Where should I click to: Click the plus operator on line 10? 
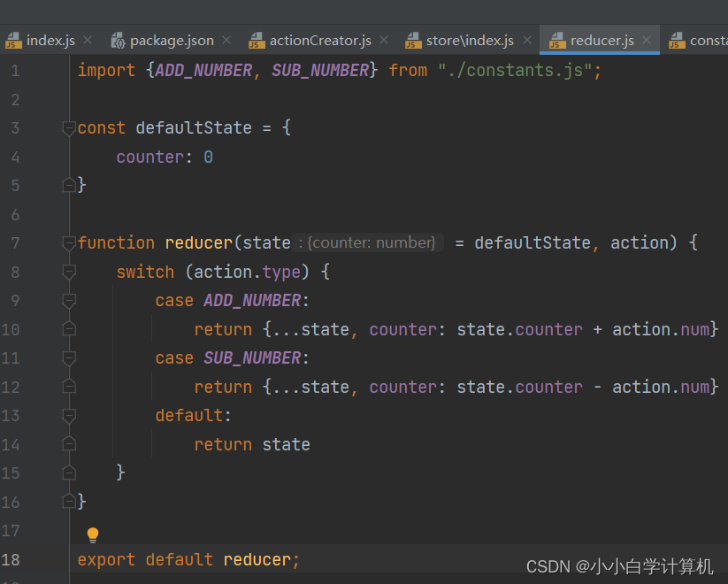pos(598,329)
